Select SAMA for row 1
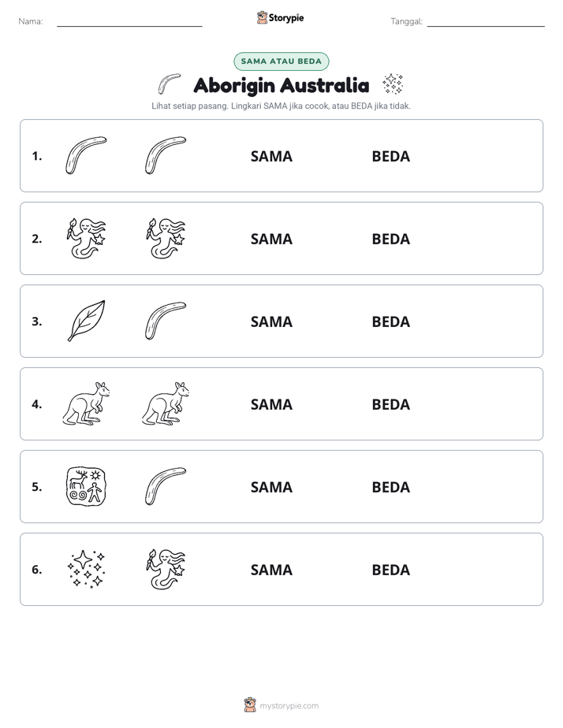563x728 pixels. click(272, 157)
